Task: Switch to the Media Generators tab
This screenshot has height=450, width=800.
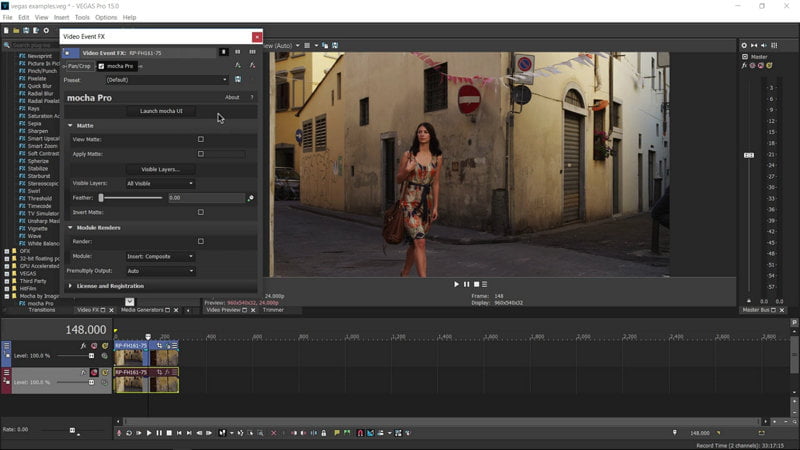Action: pyautogui.click(x=142, y=310)
